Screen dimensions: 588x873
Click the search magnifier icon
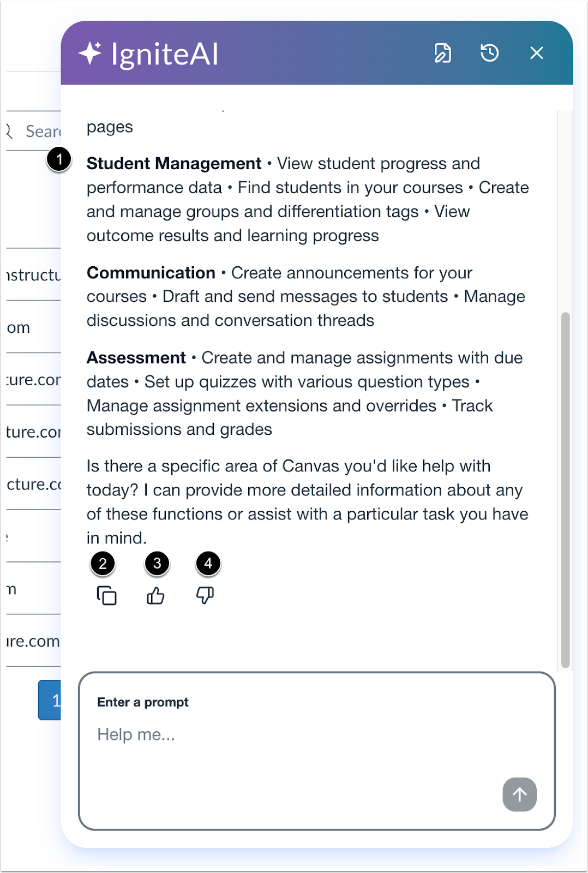coord(8,131)
